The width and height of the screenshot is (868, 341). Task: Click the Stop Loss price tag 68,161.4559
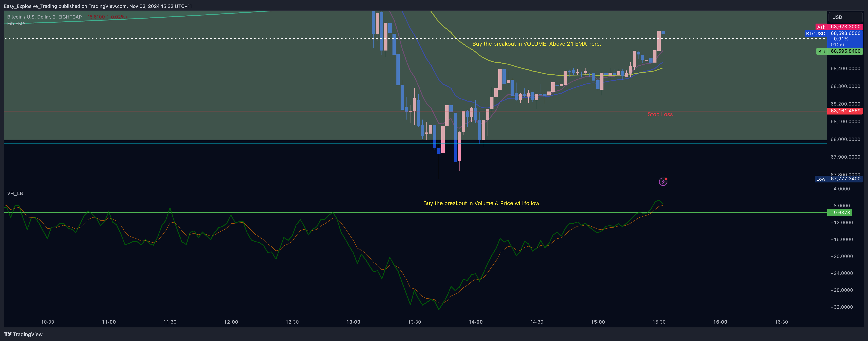point(845,111)
